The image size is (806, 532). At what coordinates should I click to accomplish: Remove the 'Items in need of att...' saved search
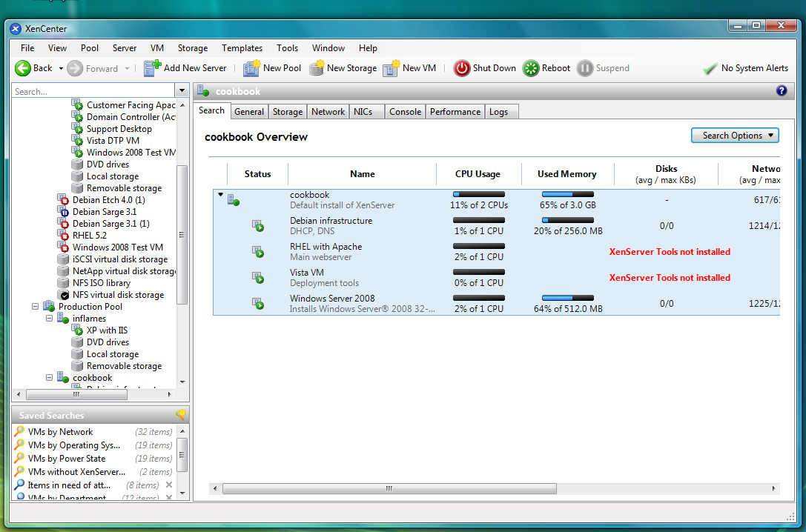pos(169,485)
